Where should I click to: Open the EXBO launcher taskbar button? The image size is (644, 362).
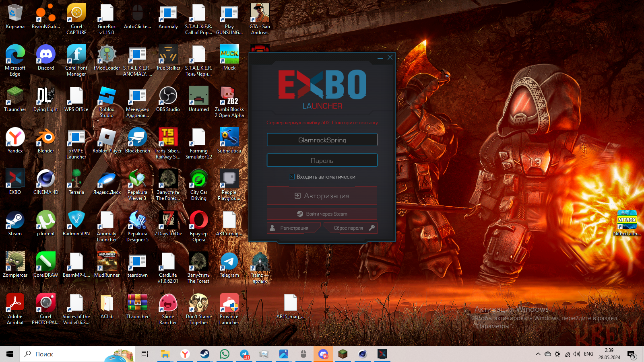tap(382, 354)
